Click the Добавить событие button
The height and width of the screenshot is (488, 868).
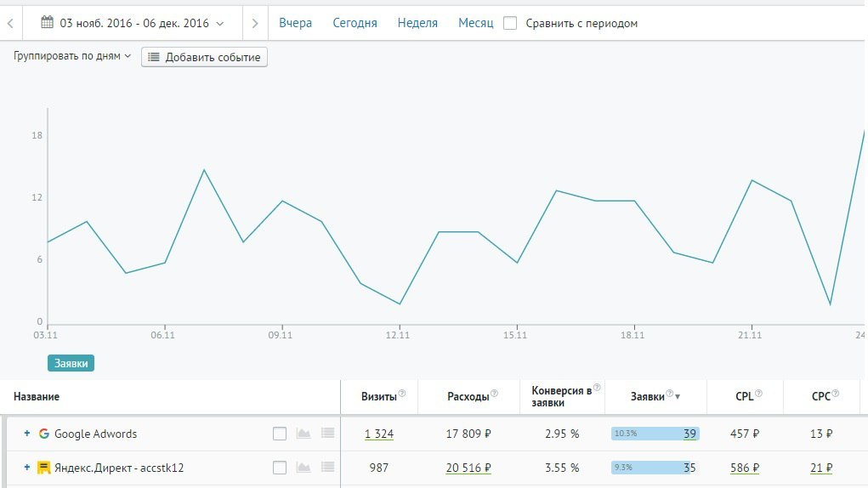(x=204, y=57)
